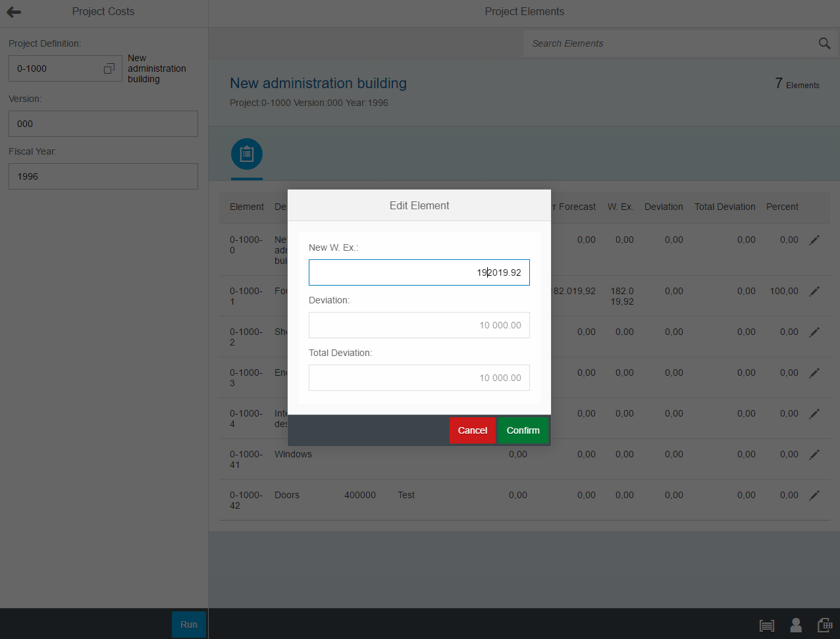The height and width of the screenshot is (639, 840).
Task: Click the search magnifier in Search Elements
Action: [x=824, y=43]
